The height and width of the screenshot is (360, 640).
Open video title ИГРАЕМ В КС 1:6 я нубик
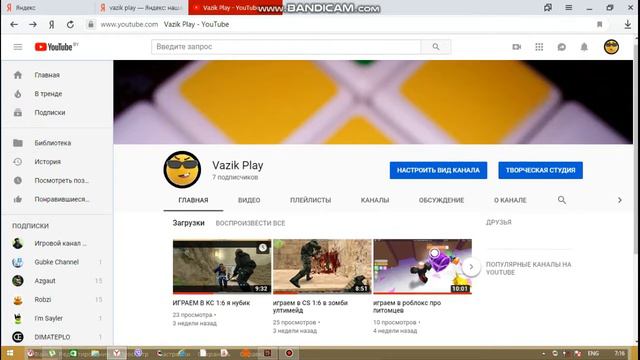[211, 303]
